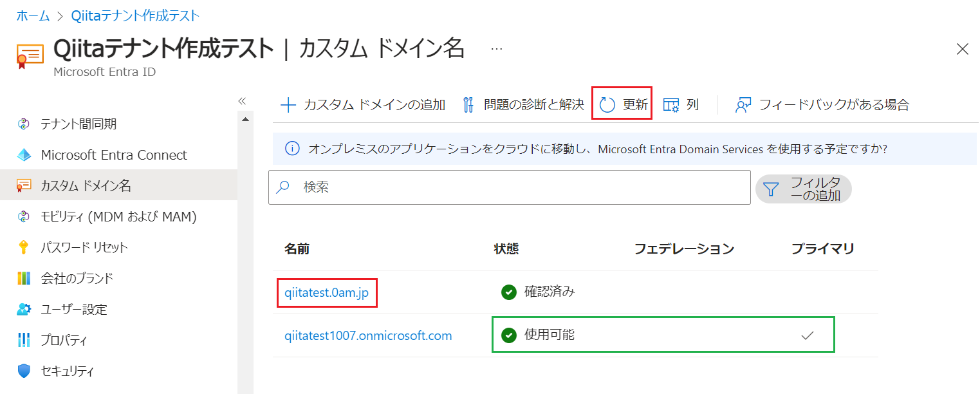Click the sidebar scroll-up arrow
The width and height of the screenshot is (980, 394).
tap(245, 119)
